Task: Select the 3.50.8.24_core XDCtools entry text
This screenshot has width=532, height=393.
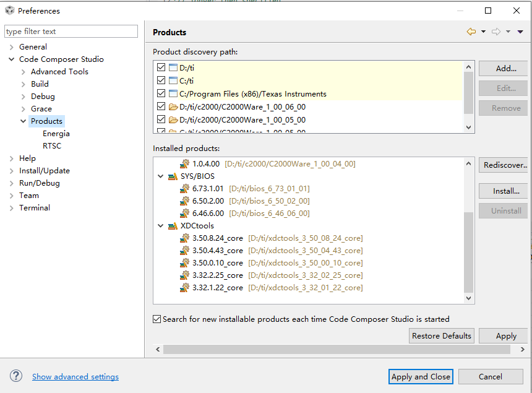Action: pos(218,238)
